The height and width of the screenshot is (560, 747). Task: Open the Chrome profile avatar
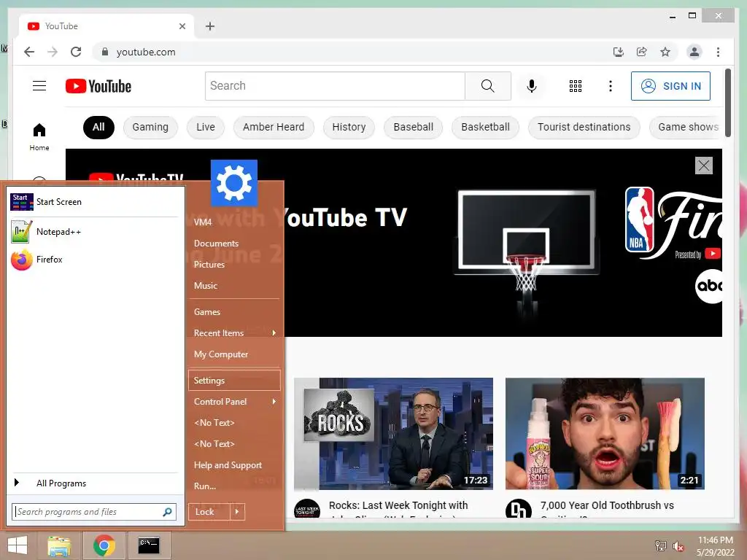(x=694, y=52)
